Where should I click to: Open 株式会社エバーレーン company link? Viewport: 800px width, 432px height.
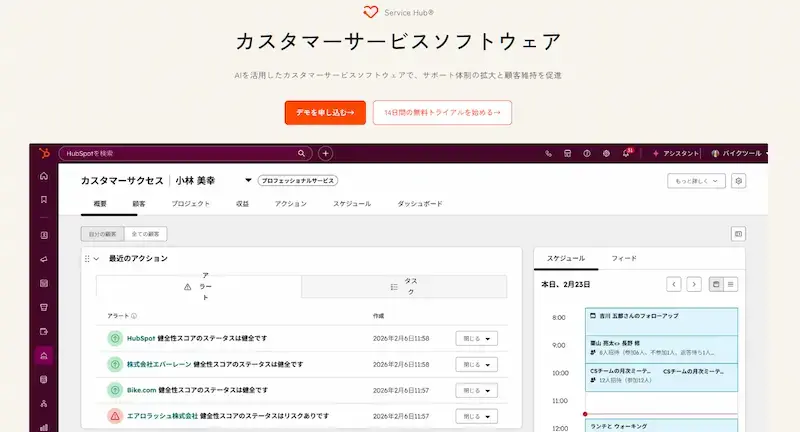159,364
